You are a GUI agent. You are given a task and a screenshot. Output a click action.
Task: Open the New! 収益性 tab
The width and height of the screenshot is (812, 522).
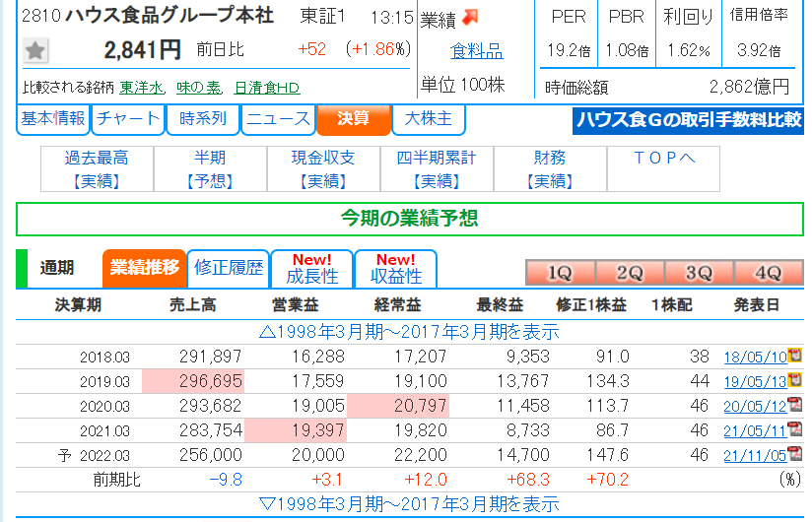[395, 268]
